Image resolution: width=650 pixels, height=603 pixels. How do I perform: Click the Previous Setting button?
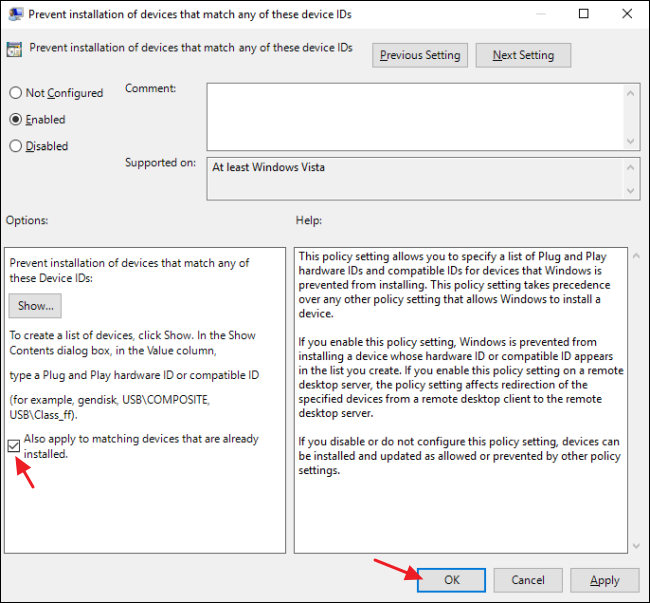(420, 55)
